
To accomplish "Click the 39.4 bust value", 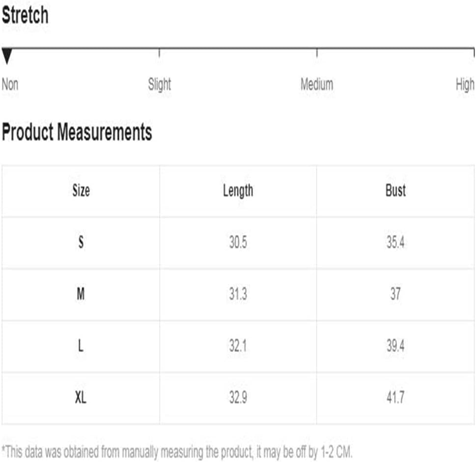I will pos(395,346).
